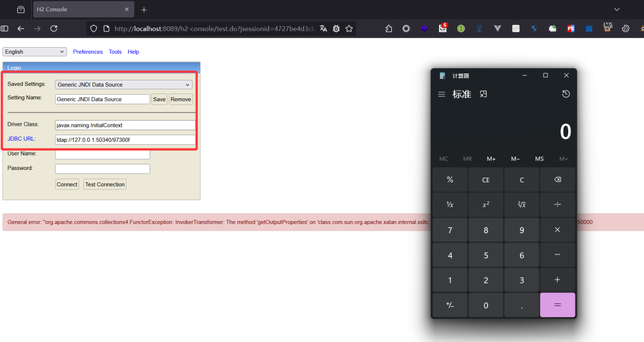Click the JDBC URL label link

[x=21, y=139]
